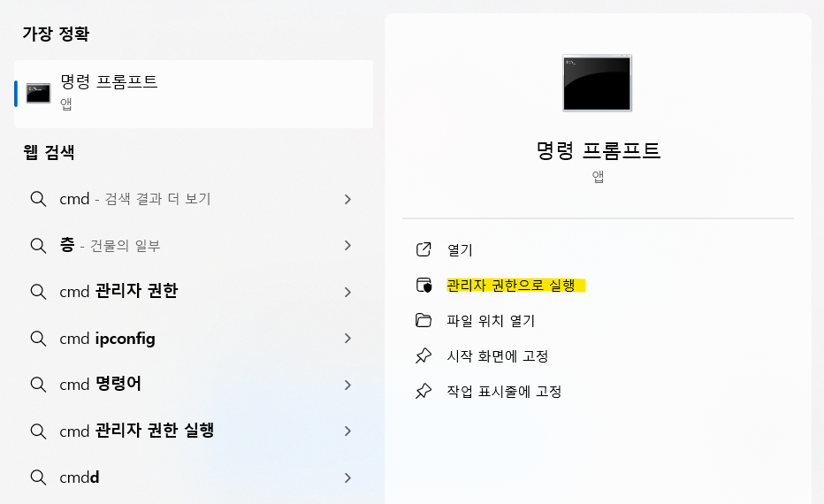Click the large 명령 프롬프트 icon in the right pane

[x=597, y=82]
